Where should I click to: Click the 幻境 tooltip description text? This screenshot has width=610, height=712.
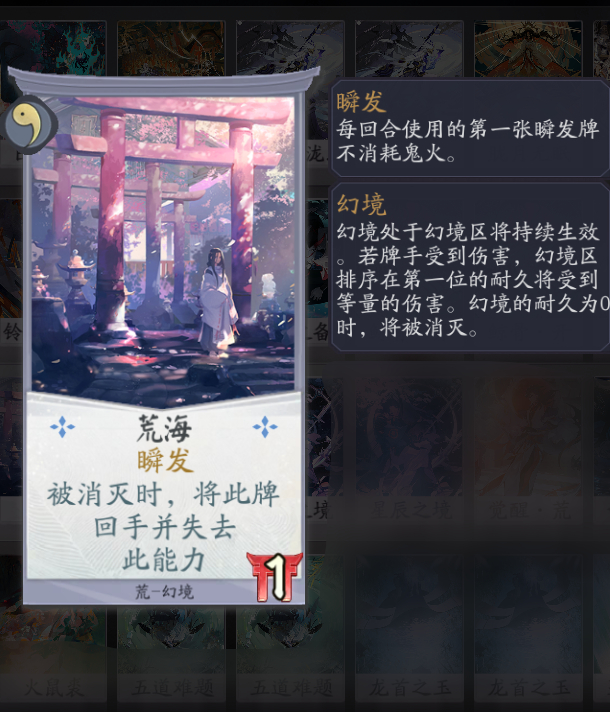coord(472,279)
